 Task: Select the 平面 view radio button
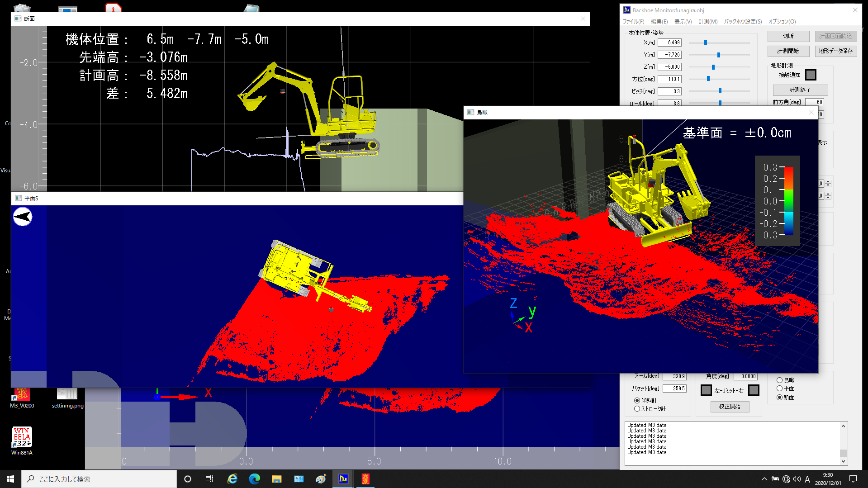[x=779, y=389]
